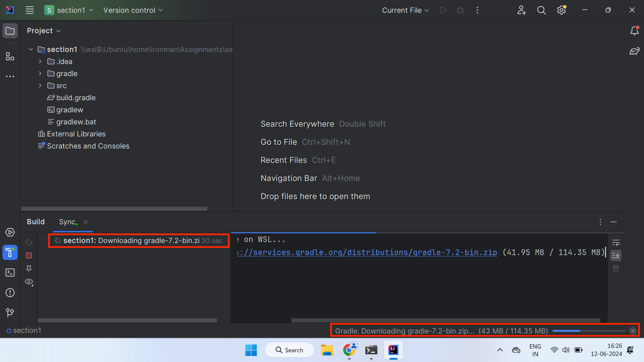This screenshot has width=644, height=362.
Task: Open the gradle-7.2-bin.zip download link
Action: click(367, 252)
